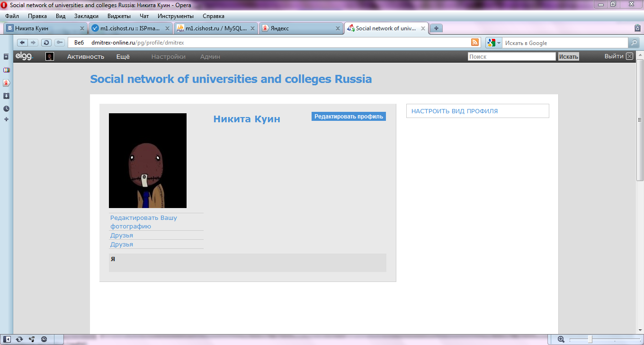Open the Downloads panel in sidebar
Image resolution: width=644 pixels, height=345 pixels.
tap(6, 96)
